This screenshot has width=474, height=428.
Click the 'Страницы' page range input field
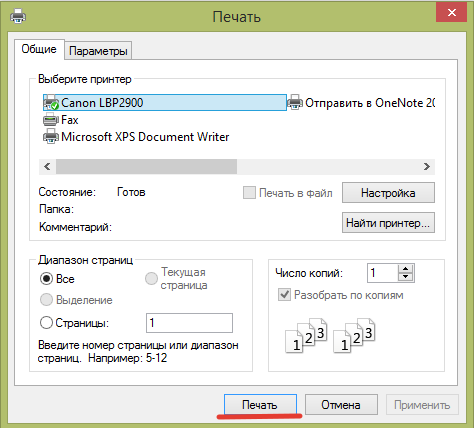click(189, 323)
